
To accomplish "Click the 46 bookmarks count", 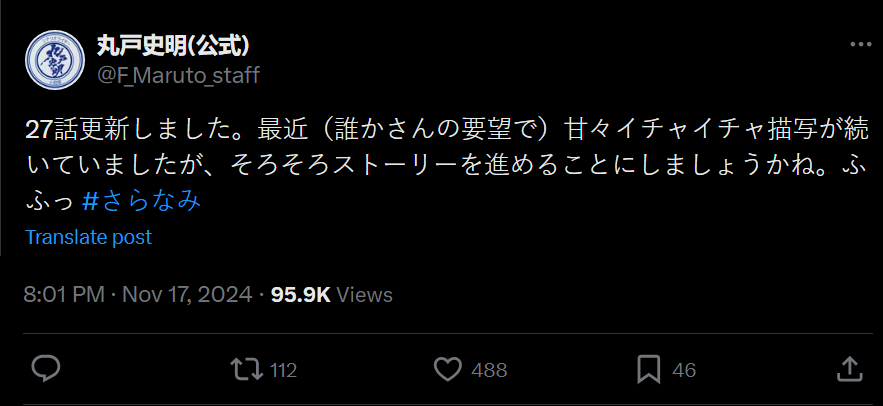I will (x=684, y=370).
